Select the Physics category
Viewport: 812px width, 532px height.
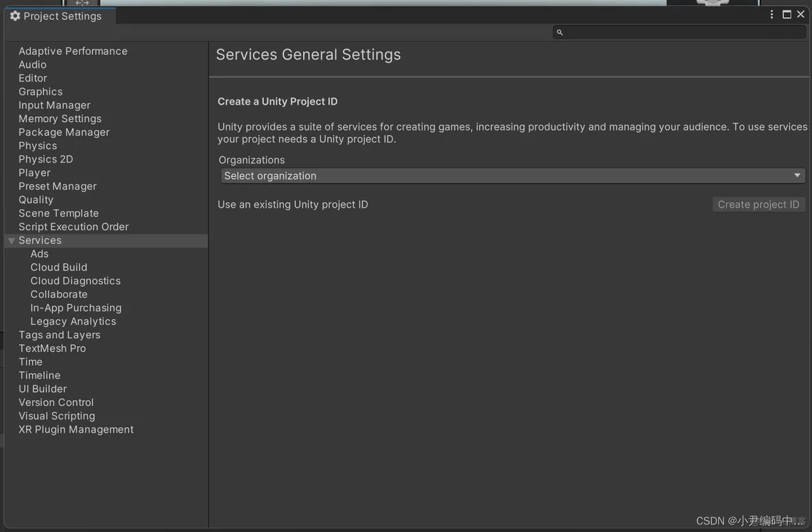38,145
